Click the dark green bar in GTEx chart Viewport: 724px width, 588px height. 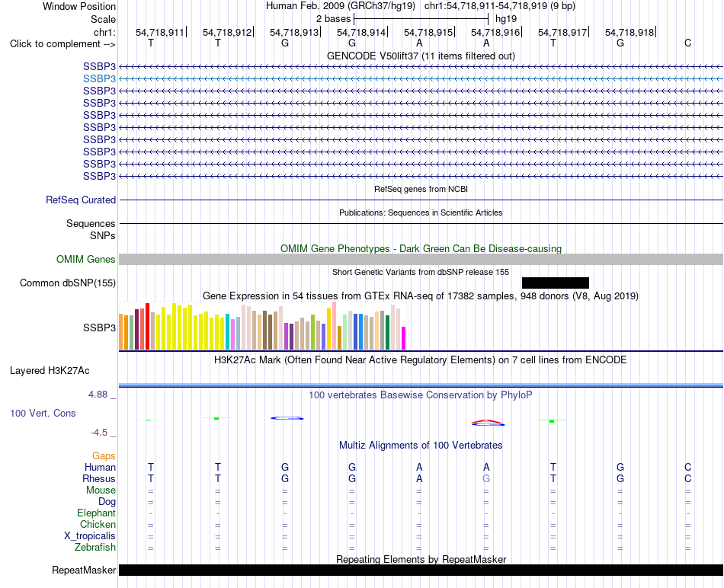pyautogui.click(x=387, y=332)
